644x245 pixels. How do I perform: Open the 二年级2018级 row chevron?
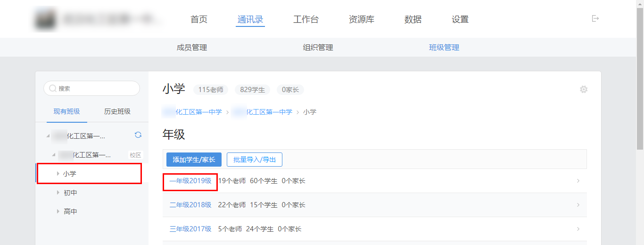578,205
